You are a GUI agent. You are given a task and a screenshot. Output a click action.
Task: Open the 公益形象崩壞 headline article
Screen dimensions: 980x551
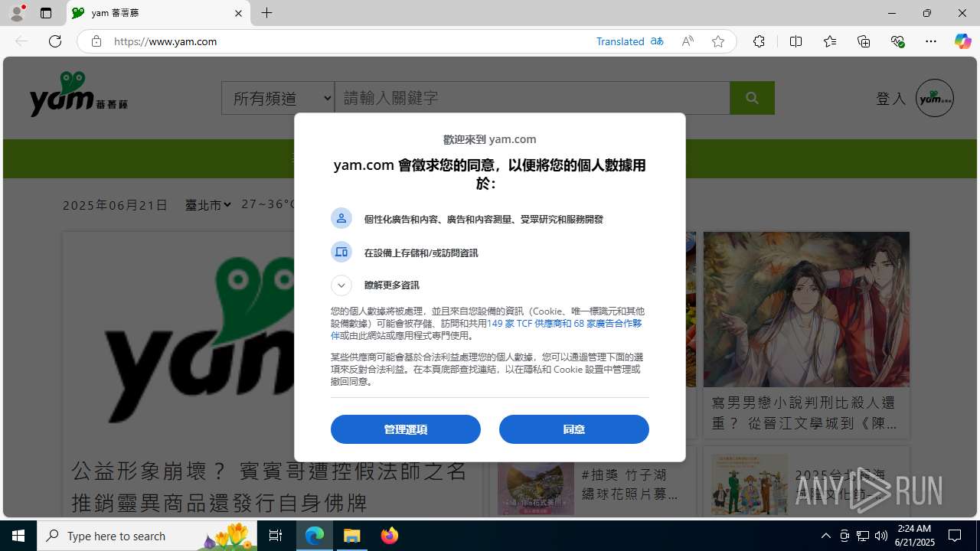269,487
